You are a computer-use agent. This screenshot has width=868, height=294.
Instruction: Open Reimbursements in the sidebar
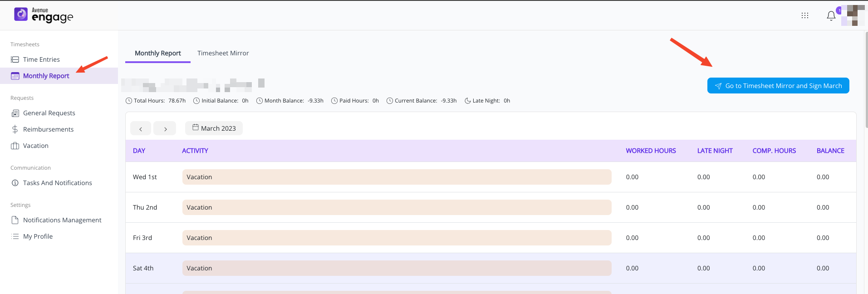pos(59,129)
